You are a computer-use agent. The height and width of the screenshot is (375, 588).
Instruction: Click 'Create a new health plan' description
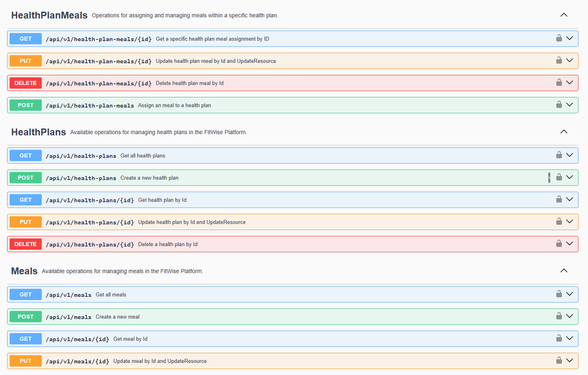pyautogui.click(x=149, y=178)
